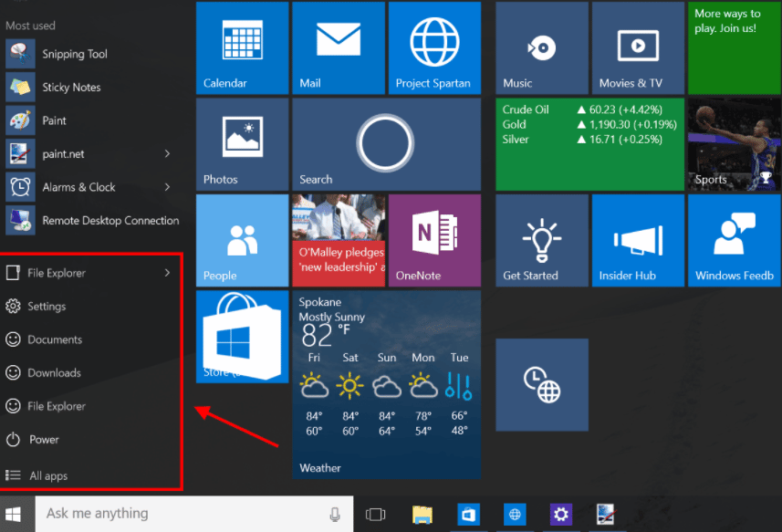The width and height of the screenshot is (782, 532).
Task: Launch the OneNote tile
Action: [x=435, y=240]
